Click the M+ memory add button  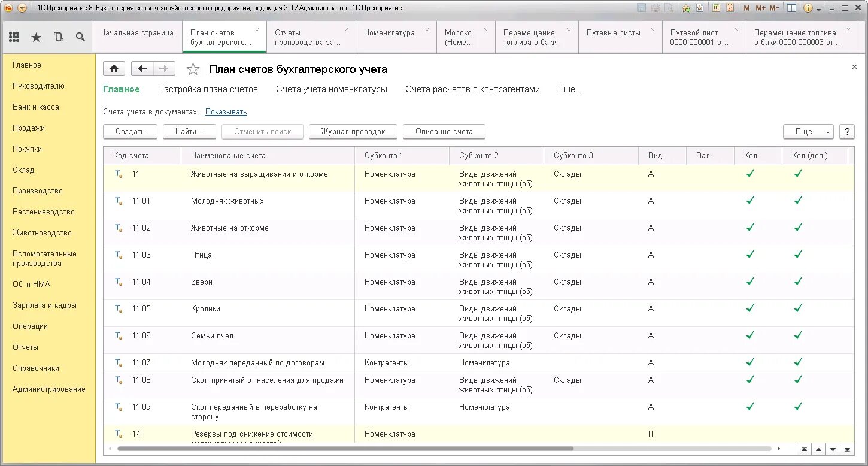click(x=760, y=8)
